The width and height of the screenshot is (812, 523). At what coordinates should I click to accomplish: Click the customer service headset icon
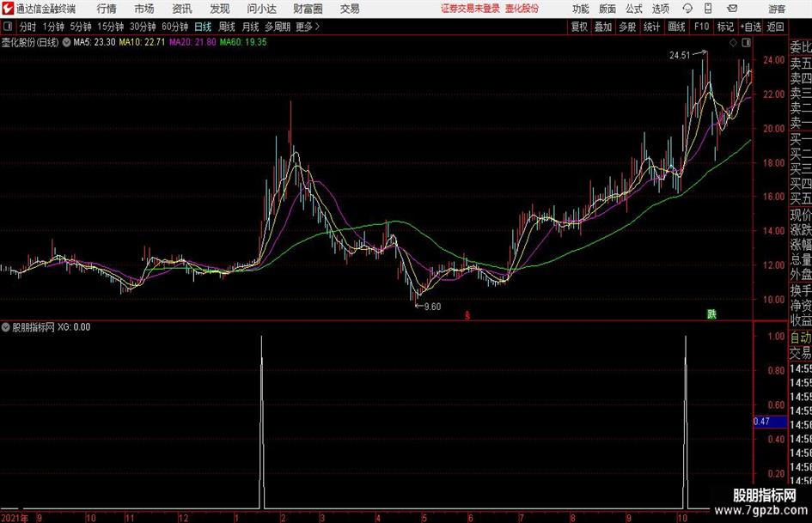tap(687, 9)
